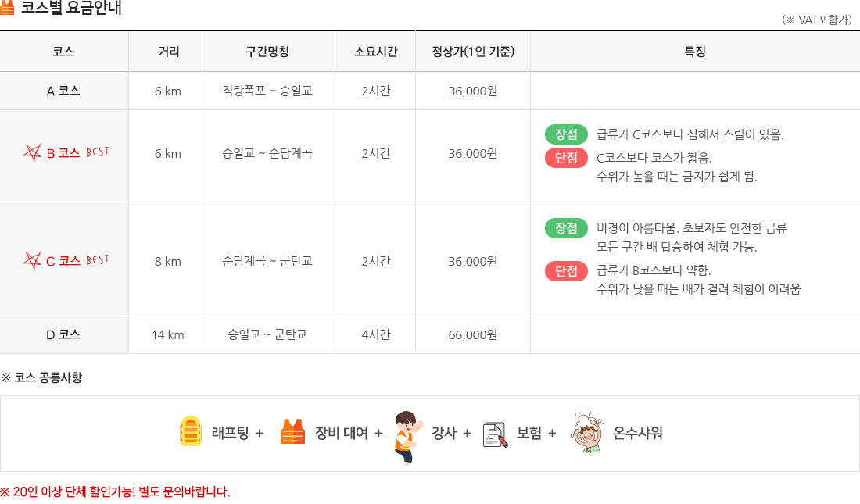This screenshot has width=860, height=504.
Task: Click the orange life vest equipment icon
Action: click(x=292, y=431)
